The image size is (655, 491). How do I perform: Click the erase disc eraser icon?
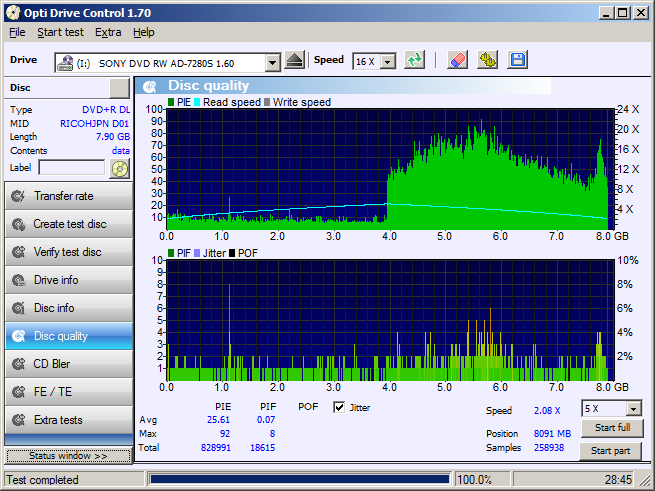tap(457, 60)
